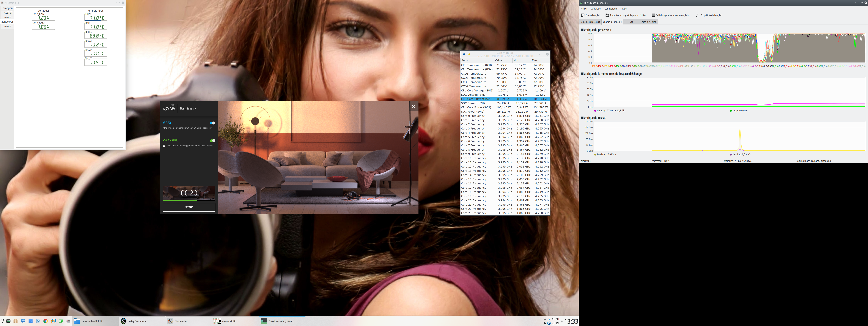Close the V-Ray Benchmark with the X
Image resolution: width=868 pixels, height=326 pixels.
pos(414,107)
